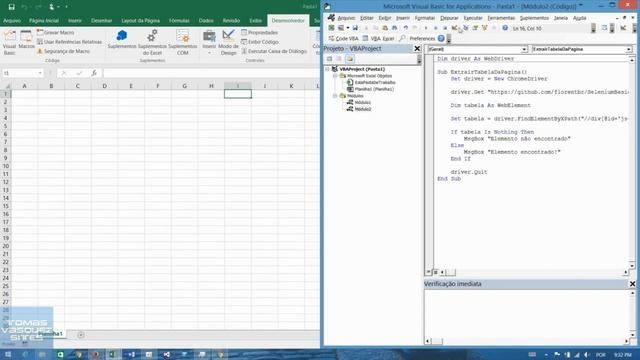This screenshot has width=640, height=360.
Task: Click the Excel icon on the Windows taskbar
Action: pyautogui.click(x=113, y=354)
